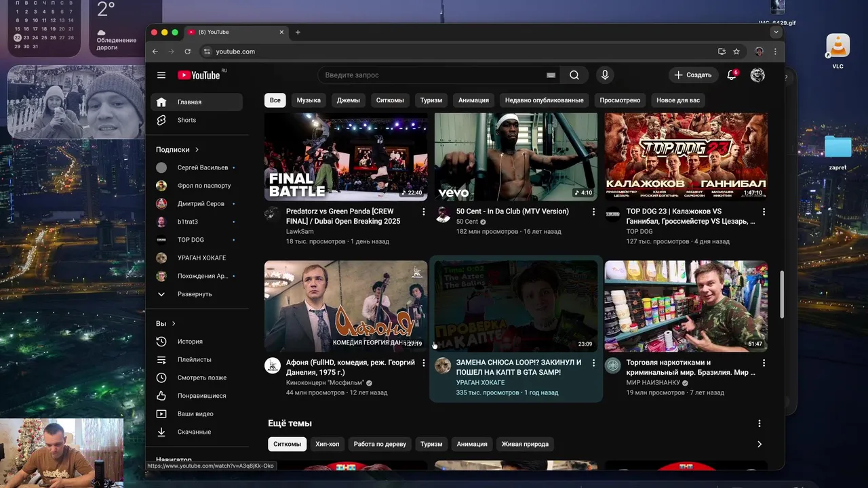Select the Живая природа topic chip
Viewport: 868px width, 488px height.
pyautogui.click(x=525, y=445)
